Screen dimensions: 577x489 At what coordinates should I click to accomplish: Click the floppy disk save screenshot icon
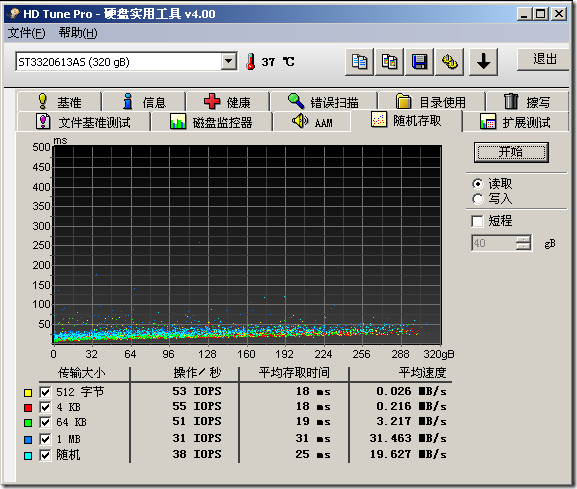tap(419, 62)
